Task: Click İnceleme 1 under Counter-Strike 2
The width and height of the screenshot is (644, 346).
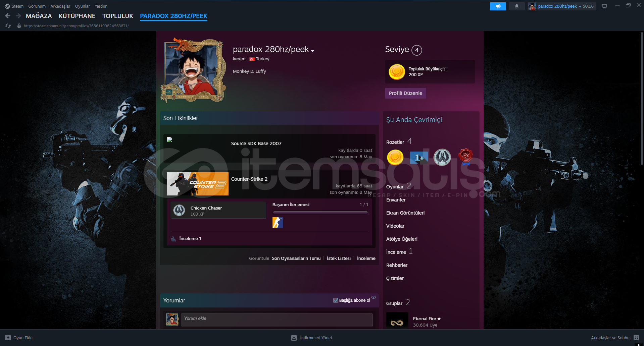Action: click(190, 239)
